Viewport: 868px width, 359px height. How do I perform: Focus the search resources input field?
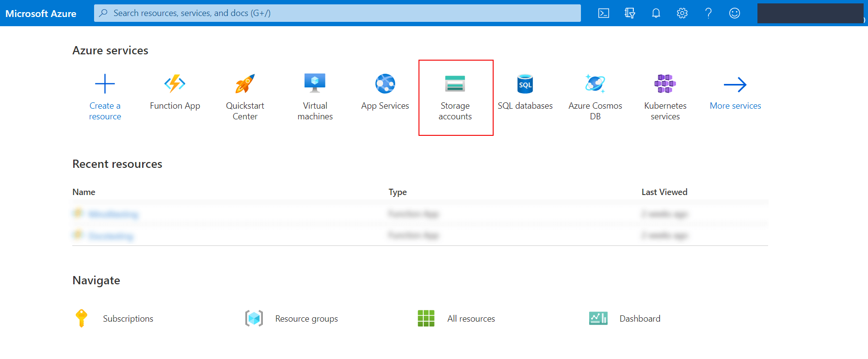(x=338, y=13)
